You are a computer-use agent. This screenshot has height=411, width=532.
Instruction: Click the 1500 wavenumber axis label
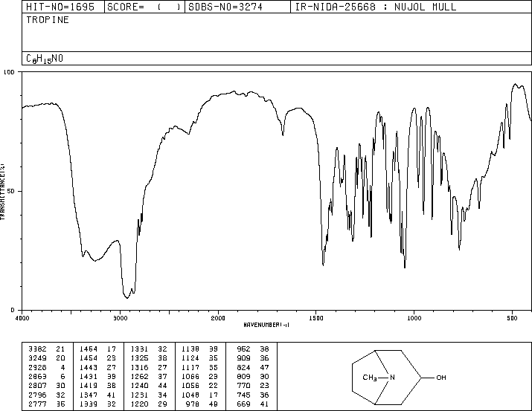coord(316,318)
